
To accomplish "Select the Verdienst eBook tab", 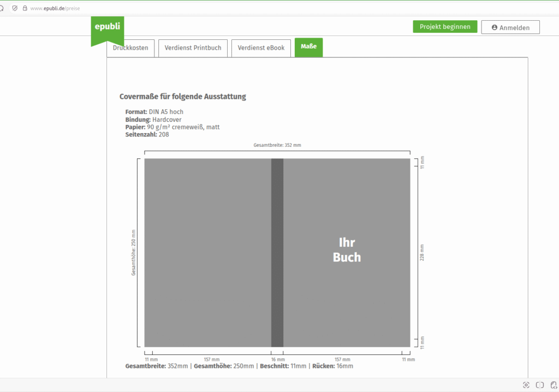I will point(261,48).
